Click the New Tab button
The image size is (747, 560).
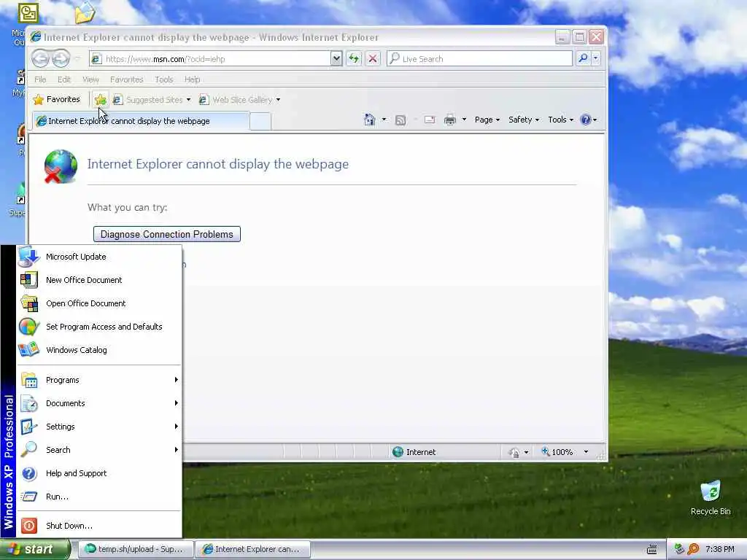tap(260, 122)
